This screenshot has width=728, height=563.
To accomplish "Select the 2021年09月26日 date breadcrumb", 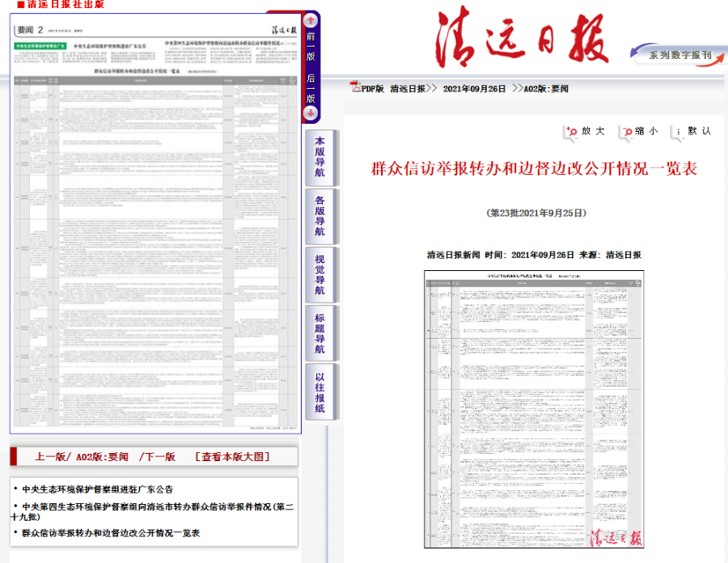I will click(474, 89).
